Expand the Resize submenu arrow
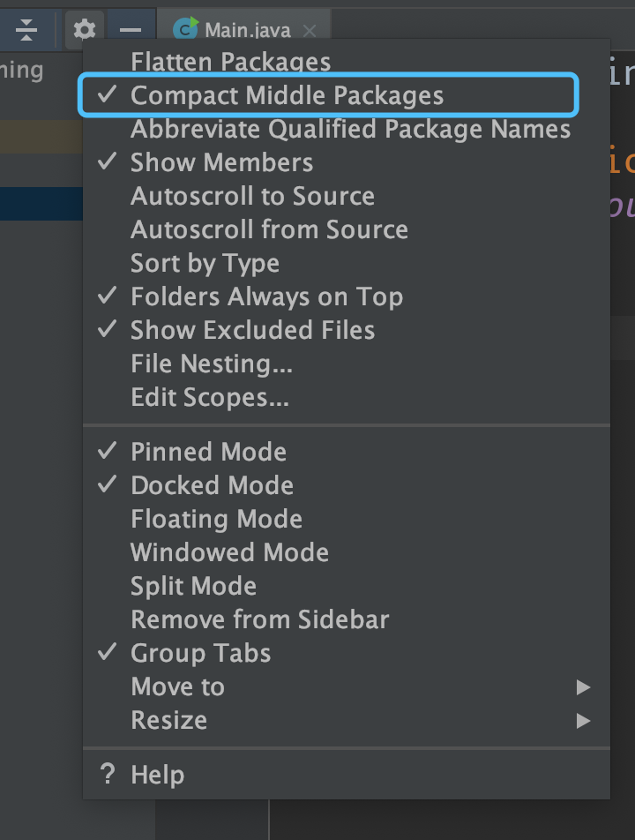 [583, 720]
